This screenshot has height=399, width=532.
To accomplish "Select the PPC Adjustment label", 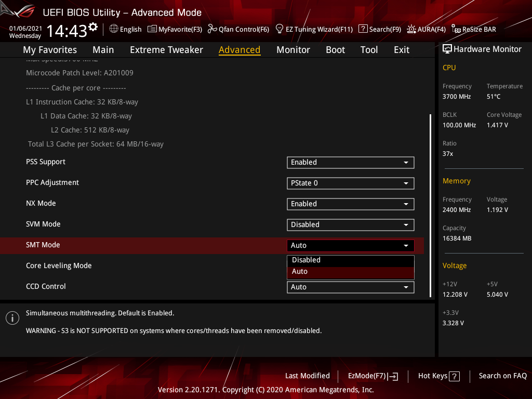I will (52, 182).
